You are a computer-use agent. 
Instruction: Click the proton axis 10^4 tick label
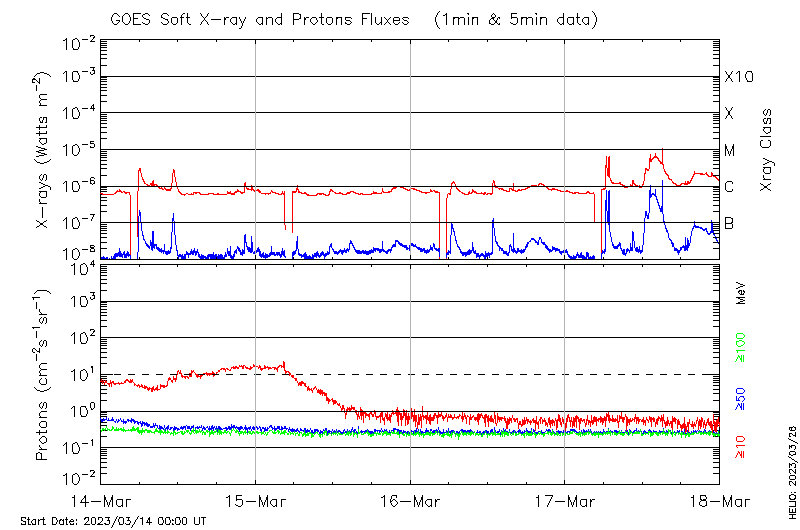pyautogui.click(x=81, y=268)
